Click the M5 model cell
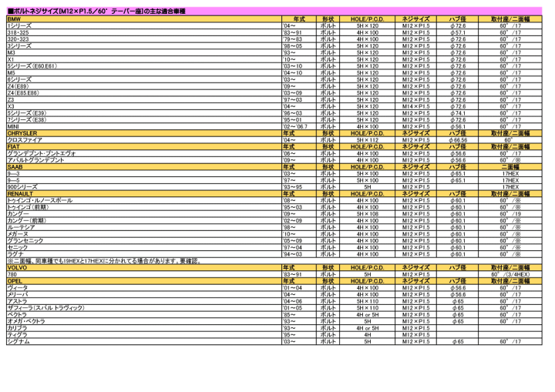555x392 pixels. click(x=144, y=73)
